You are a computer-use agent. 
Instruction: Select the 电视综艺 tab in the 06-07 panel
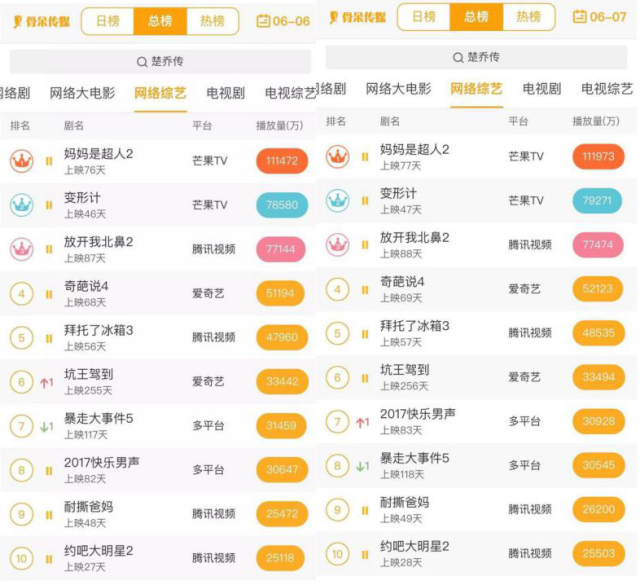tap(607, 89)
